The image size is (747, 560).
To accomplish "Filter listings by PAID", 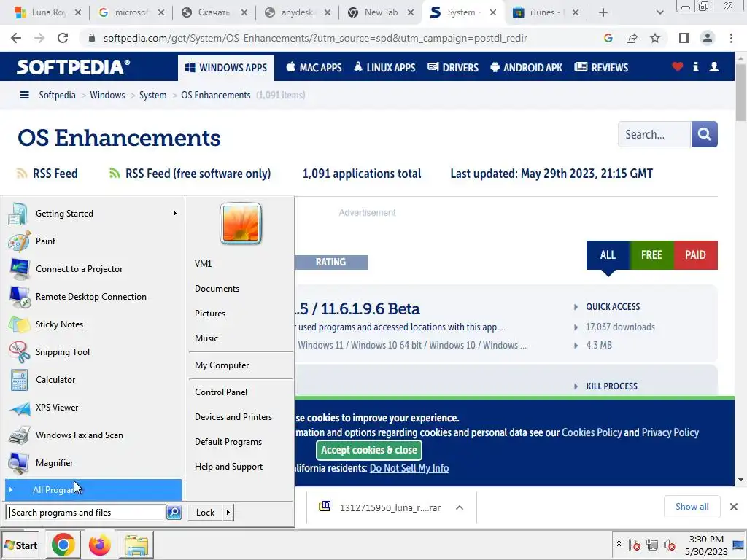I will click(x=695, y=255).
